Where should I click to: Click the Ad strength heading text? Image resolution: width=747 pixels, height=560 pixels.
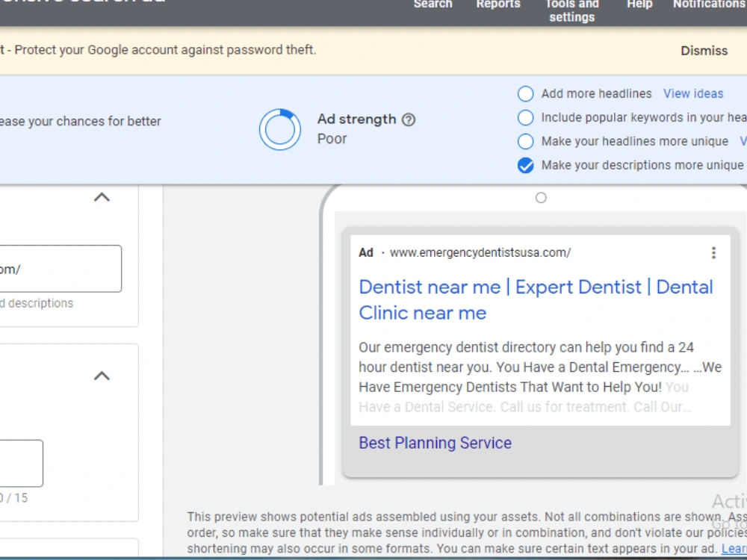click(x=357, y=119)
